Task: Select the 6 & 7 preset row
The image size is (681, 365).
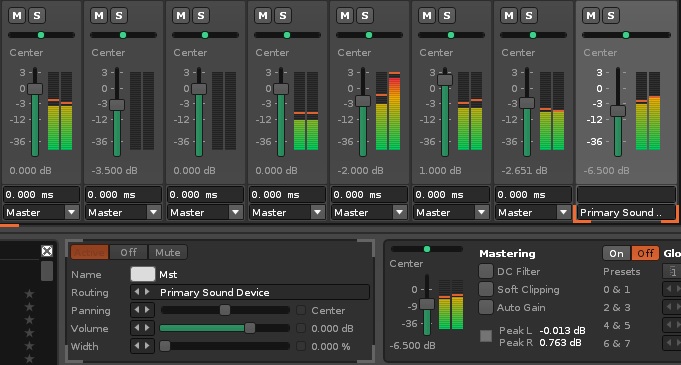Action: [616, 343]
